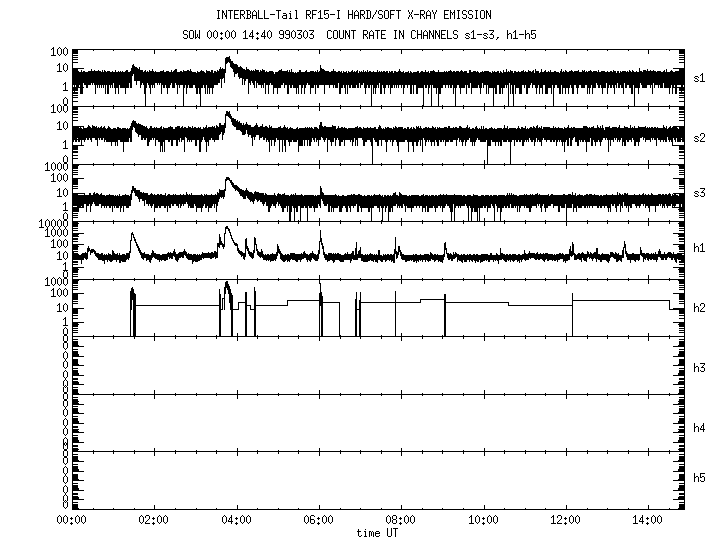The width and height of the screenshot is (720, 550).
Task: Click the s1 channel label
Action: coord(700,77)
